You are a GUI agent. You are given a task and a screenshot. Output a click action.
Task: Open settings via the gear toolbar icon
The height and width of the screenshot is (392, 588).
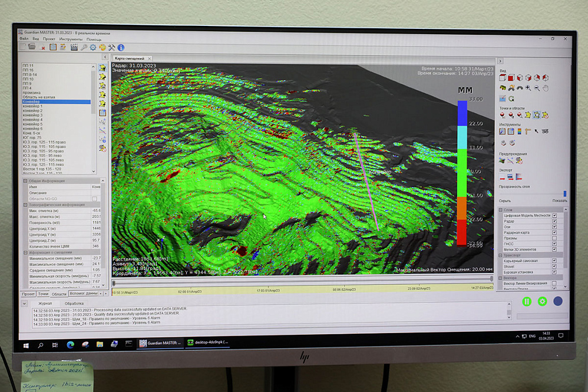[x=93, y=47]
